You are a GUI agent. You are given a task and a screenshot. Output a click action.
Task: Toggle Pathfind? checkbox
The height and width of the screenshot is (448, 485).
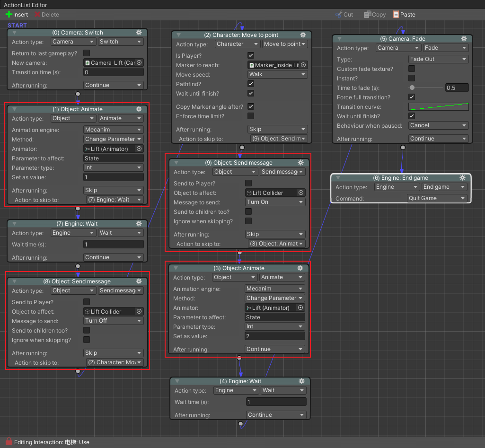pyautogui.click(x=251, y=84)
